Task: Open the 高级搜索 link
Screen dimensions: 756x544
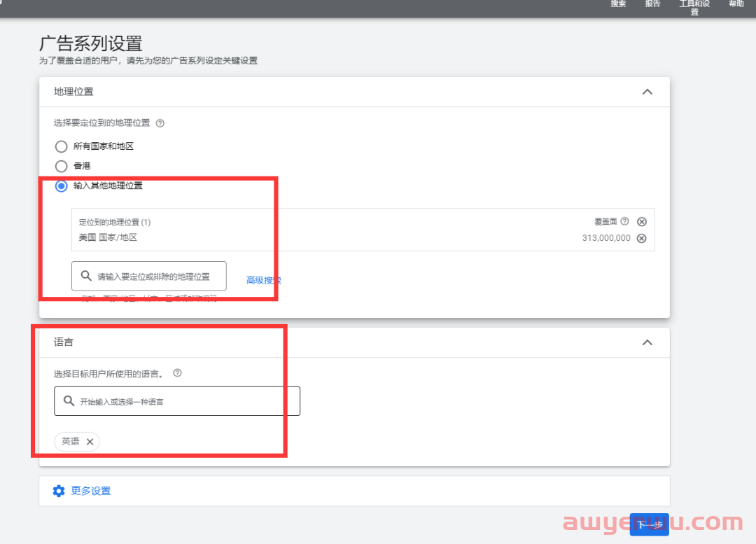Action: (x=264, y=280)
